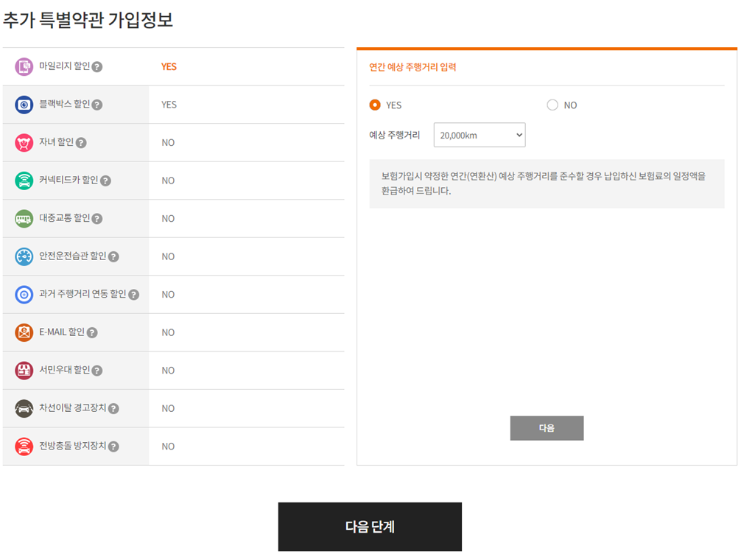Click the NO value for 자녀 할인

point(168,143)
